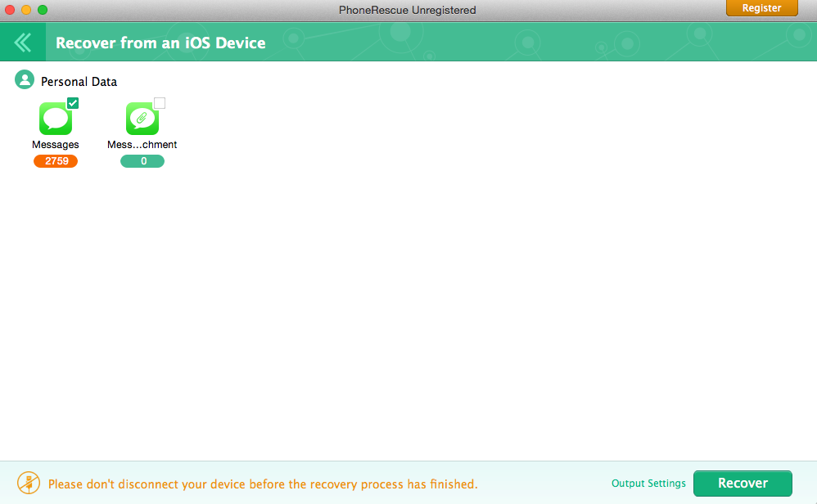The width and height of the screenshot is (817, 504).
Task: Click the Messages app icon
Action: point(56,119)
